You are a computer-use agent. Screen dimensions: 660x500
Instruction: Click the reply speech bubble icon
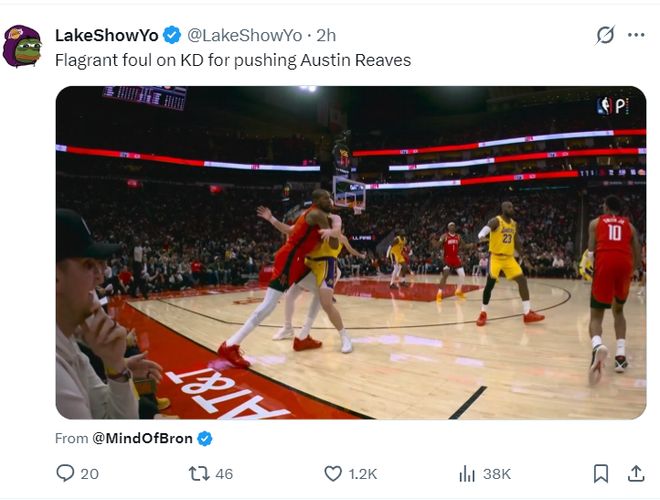[x=66, y=473]
